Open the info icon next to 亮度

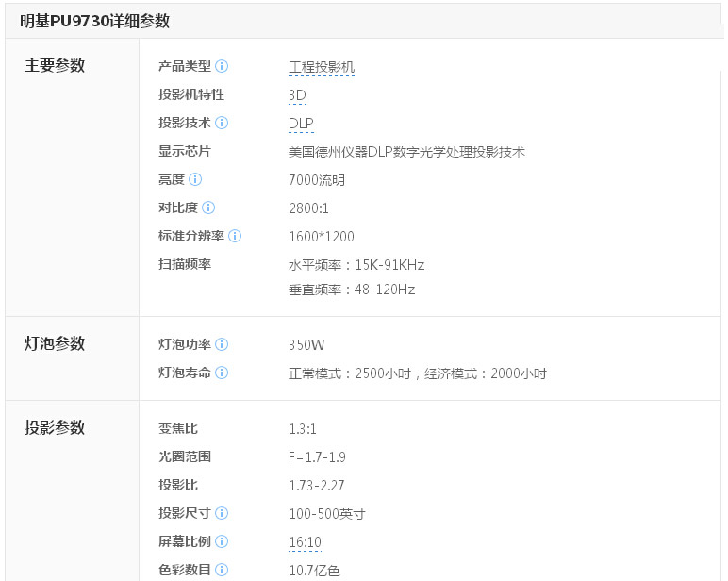click(x=195, y=179)
